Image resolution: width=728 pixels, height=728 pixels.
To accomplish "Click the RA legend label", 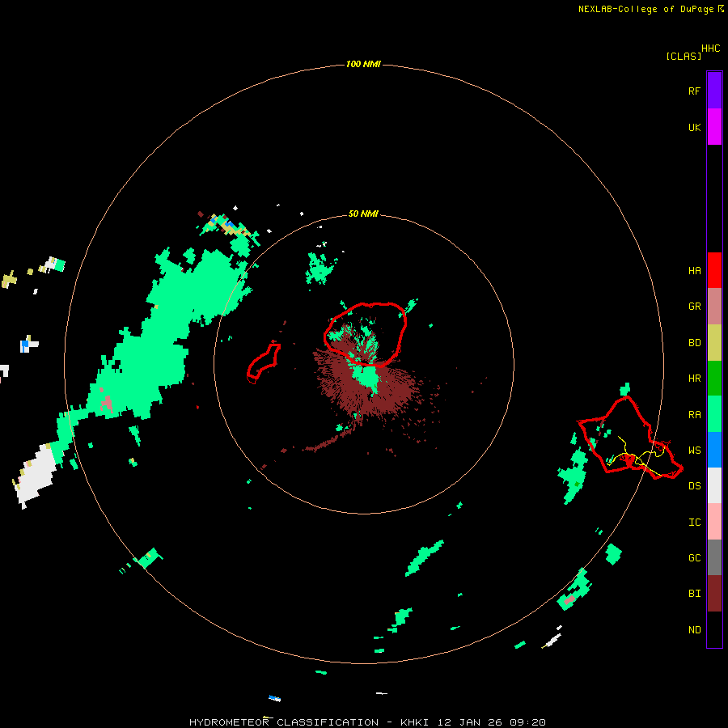I will click(694, 415).
